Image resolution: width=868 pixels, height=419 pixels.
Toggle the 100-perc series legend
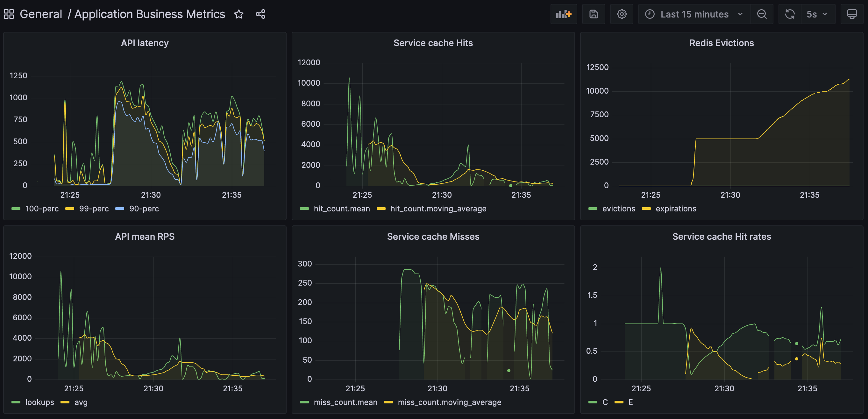(x=42, y=209)
